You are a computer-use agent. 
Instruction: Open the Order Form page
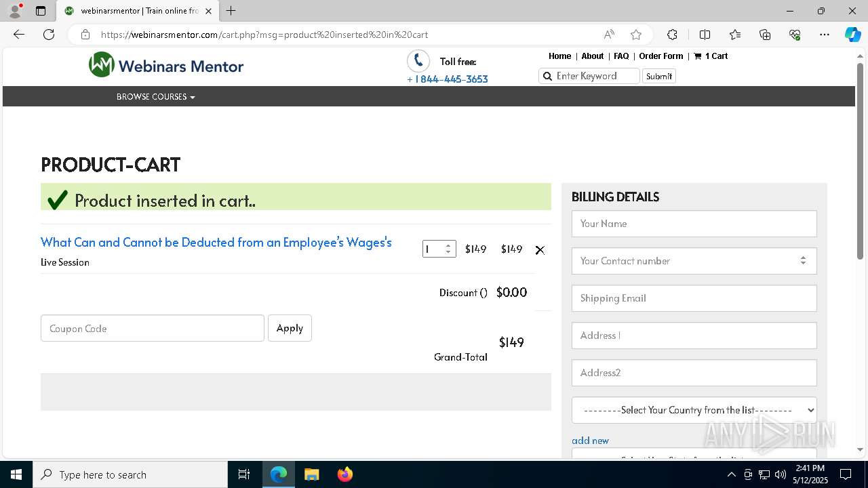(x=661, y=56)
